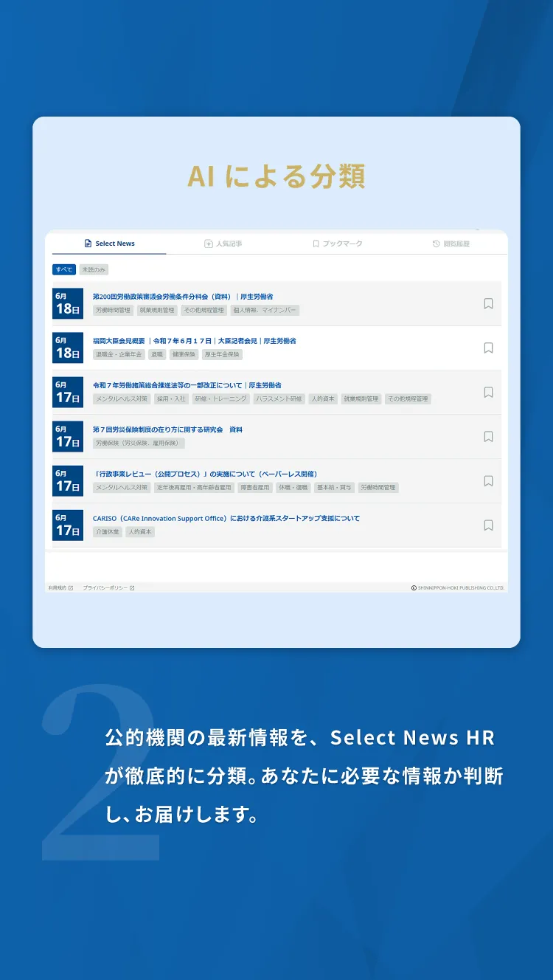The image size is (553, 980).
Task: Open the CARISO article headline
Action: 226,518
